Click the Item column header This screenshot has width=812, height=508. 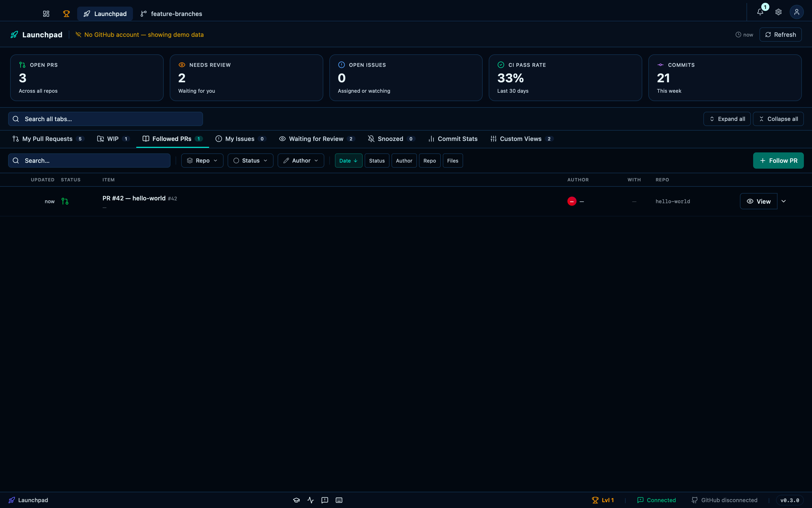click(108, 180)
